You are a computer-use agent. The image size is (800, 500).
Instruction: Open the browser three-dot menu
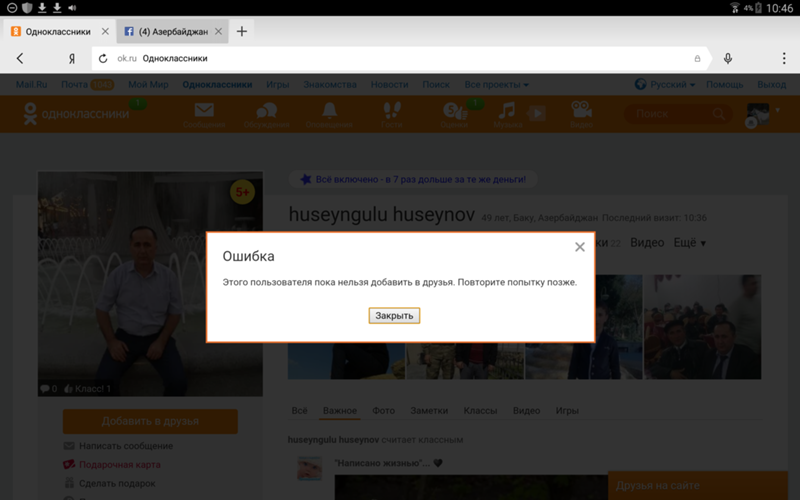coord(784,58)
